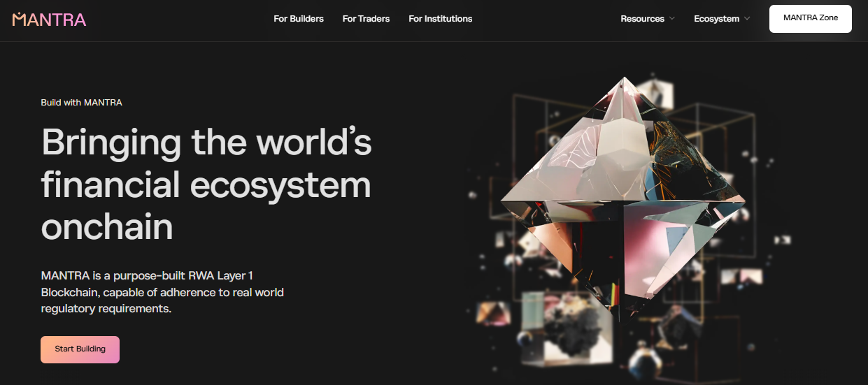Open the For Builders menu item
This screenshot has width=868, height=385.
coord(299,19)
